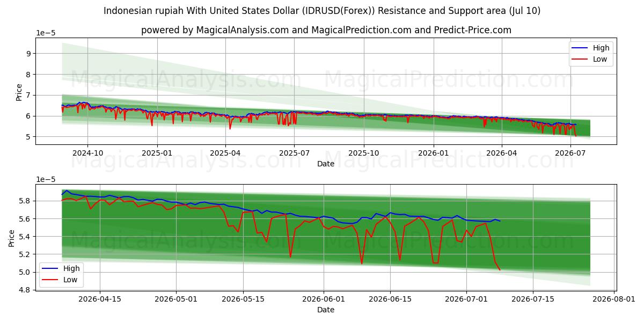Image resolution: width=644 pixels, height=322 pixels.
Task: Click 'High' in the top chart legend
Action: [x=601, y=48]
